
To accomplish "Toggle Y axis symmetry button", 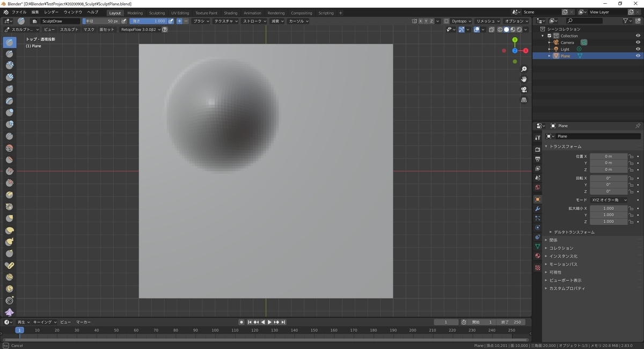I will click(x=426, y=21).
